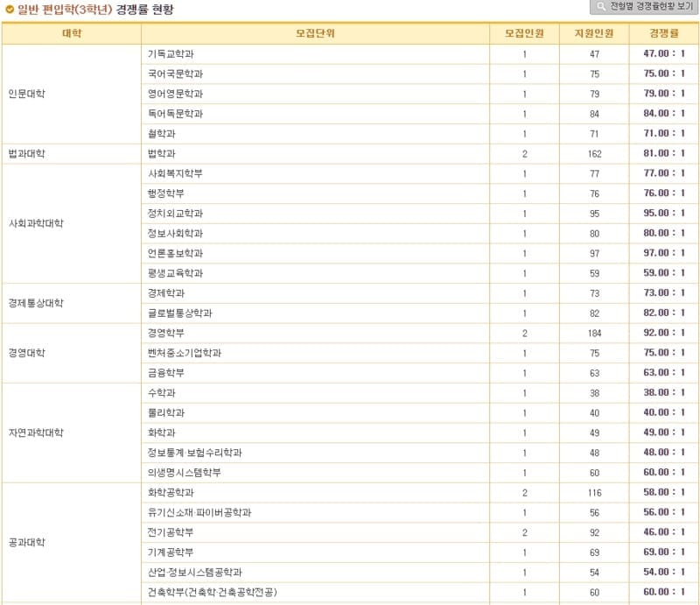The height and width of the screenshot is (605, 700).
Task: Select the 경제학과 row
Action: (420, 293)
